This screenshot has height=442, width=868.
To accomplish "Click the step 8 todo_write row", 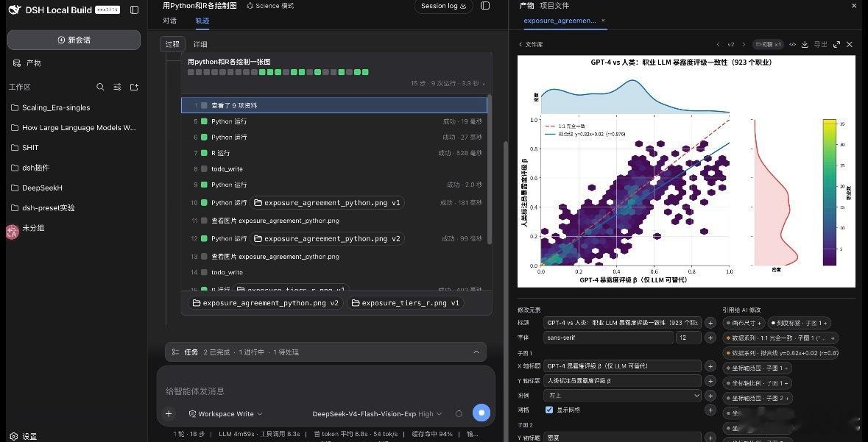I will pos(334,168).
